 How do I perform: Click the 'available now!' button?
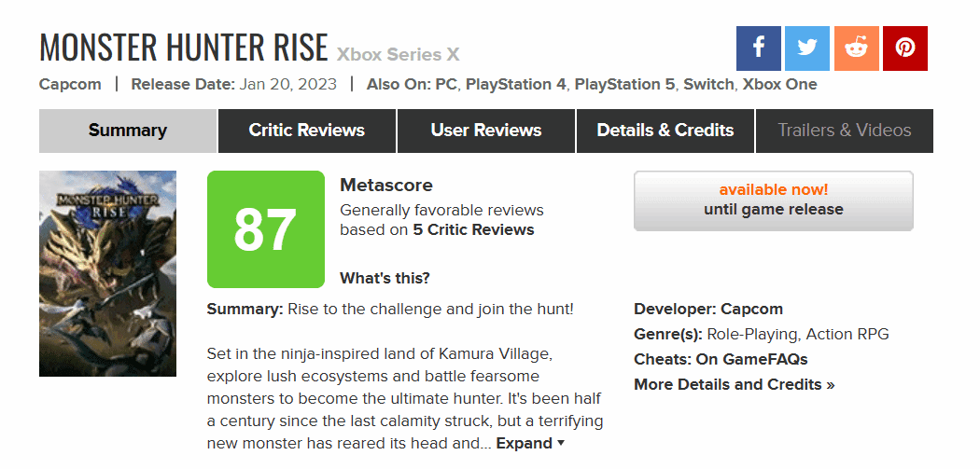pyautogui.click(x=773, y=200)
